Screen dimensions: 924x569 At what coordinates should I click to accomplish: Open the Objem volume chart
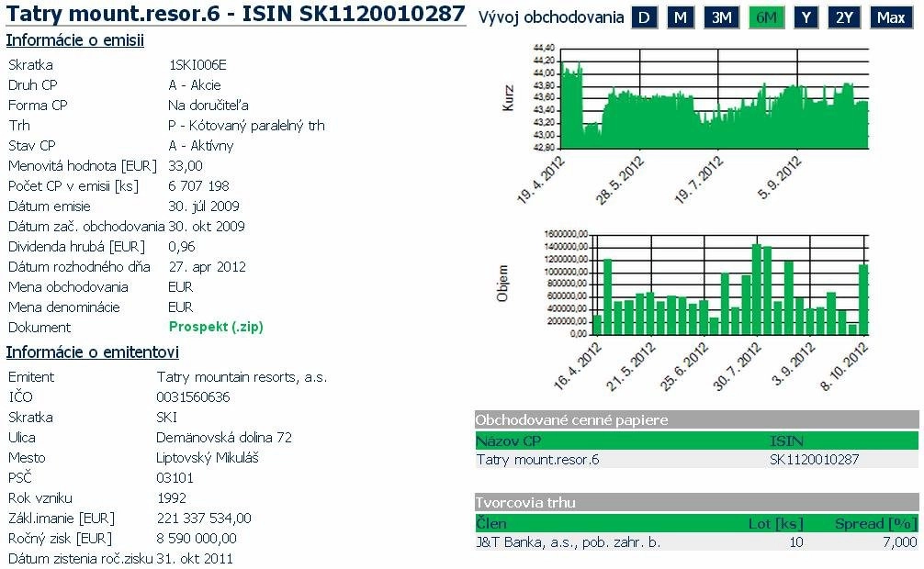click(729, 284)
